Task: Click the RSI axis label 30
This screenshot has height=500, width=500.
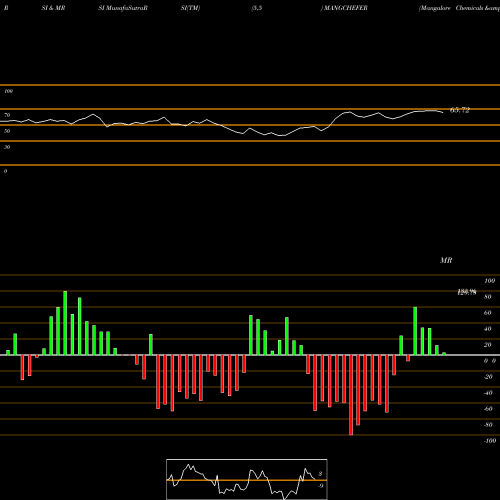Action: [7, 147]
